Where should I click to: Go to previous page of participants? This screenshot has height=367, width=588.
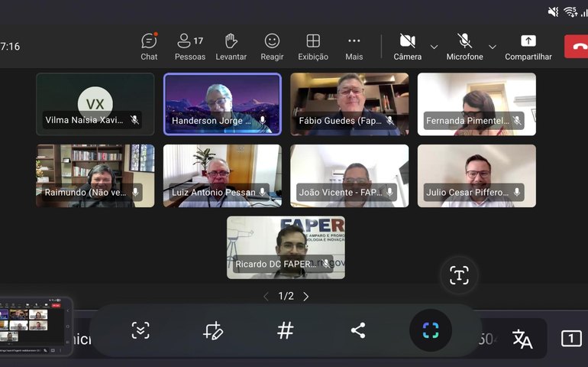(266, 297)
